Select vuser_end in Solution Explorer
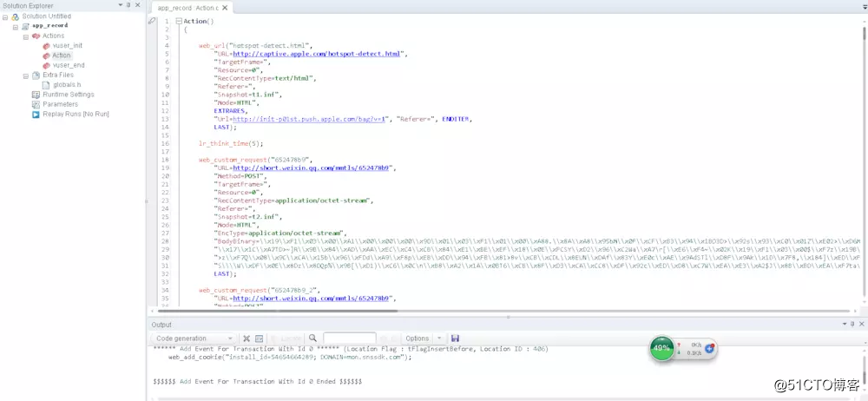This screenshot has height=401, width=868. click(x=69, y=65)
